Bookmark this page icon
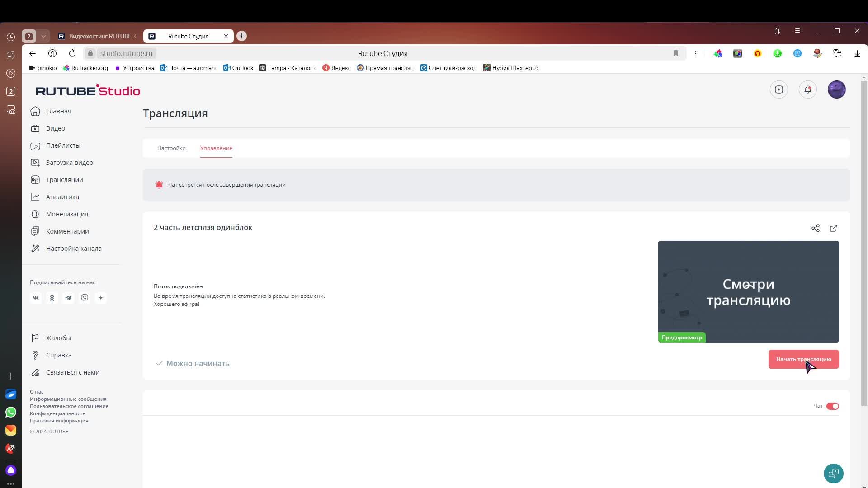Image resolution: width=868 pixels, height=488 pixels. 676,53
